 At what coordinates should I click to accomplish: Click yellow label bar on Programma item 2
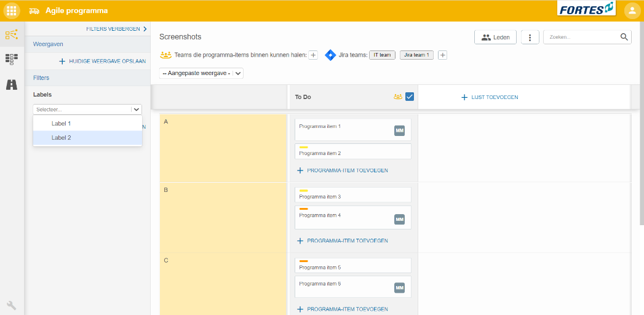point(303,148)
